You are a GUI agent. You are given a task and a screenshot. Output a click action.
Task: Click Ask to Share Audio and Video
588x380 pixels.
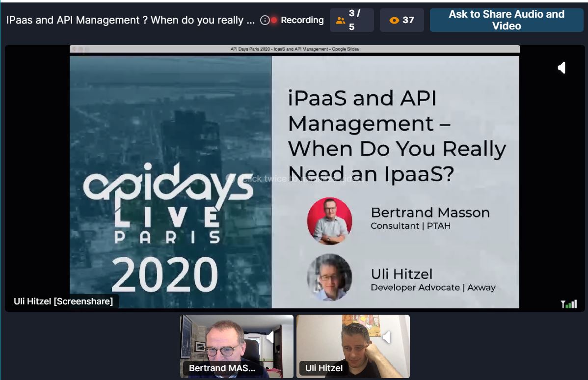click(x=507, y=20)
